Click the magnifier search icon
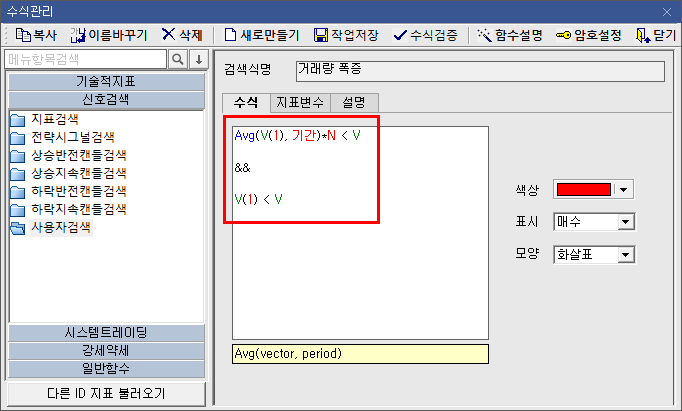682x411 pixels. 178,59
